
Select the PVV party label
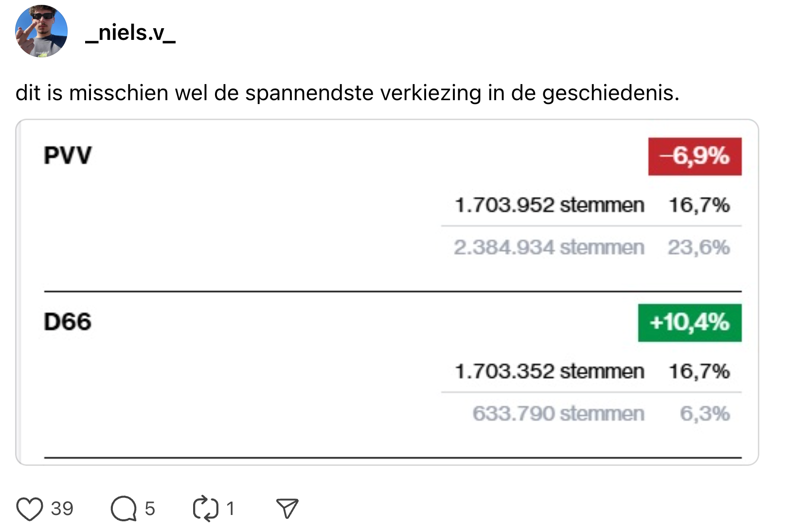[68, 156]
